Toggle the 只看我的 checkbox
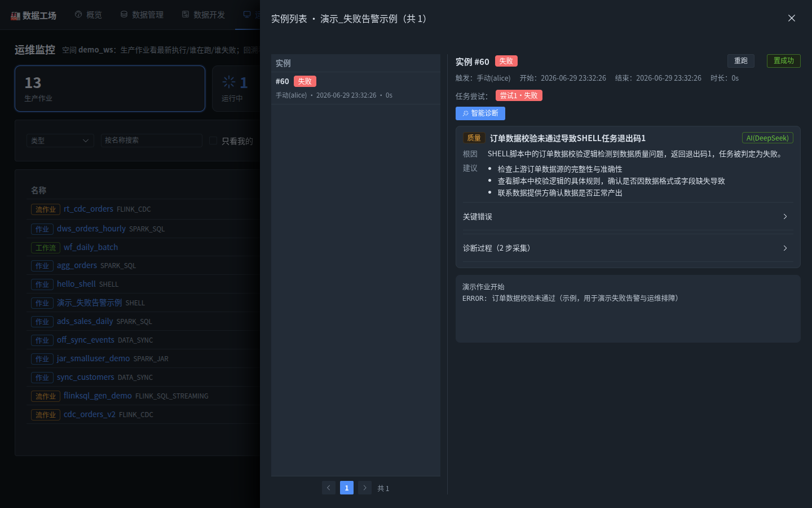 (x=213, y=141)
